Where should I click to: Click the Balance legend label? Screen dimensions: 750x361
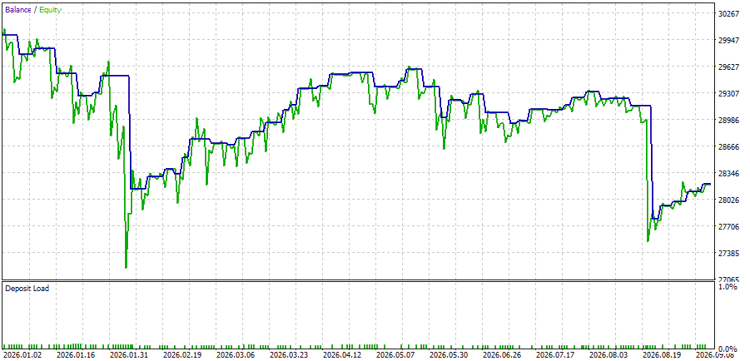(x=19, y=10)
